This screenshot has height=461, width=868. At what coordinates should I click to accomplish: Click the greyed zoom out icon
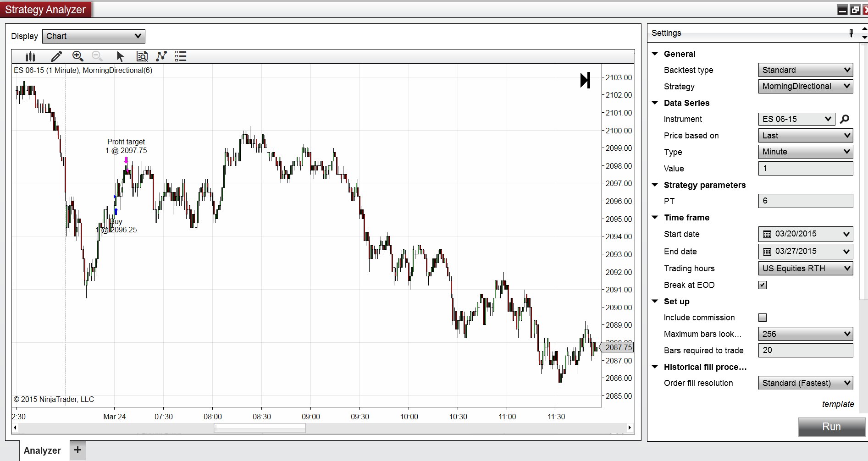click(x=97, y=56)
